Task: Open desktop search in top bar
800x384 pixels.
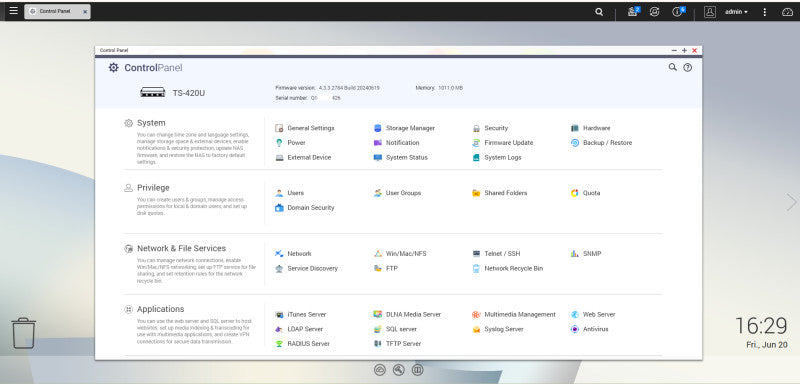Action: 599,12
